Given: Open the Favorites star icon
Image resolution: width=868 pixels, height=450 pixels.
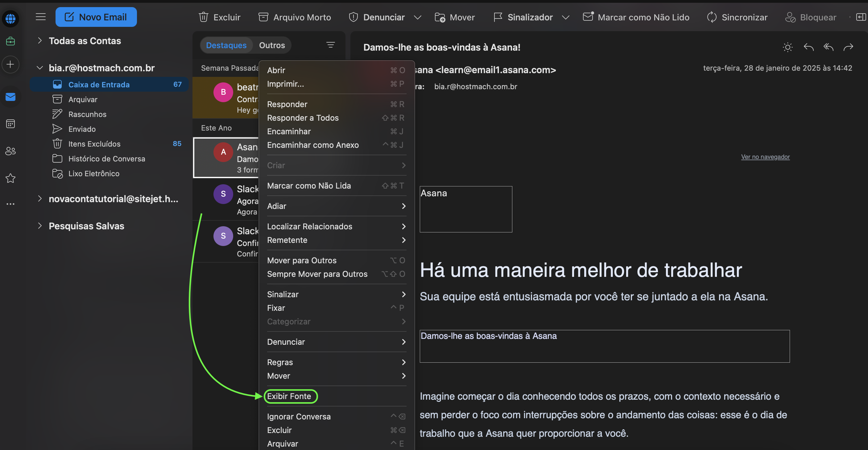Looking at the screenshot, I should coord(10,178).
